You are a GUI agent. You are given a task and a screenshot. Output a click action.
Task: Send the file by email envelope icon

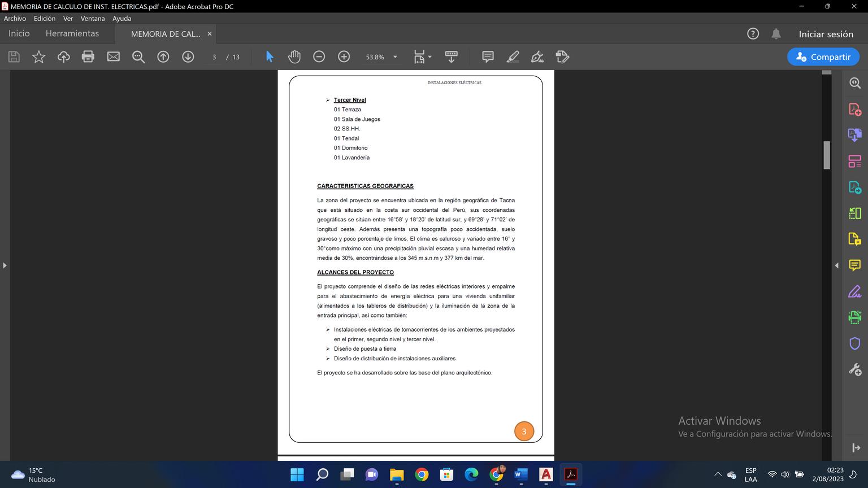point(114,56)
